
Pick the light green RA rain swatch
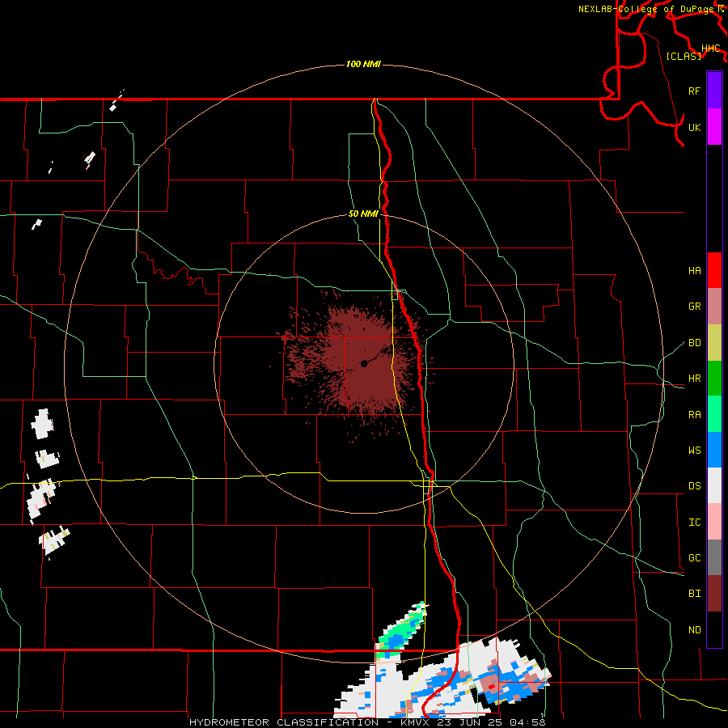[x=714, y=414]
